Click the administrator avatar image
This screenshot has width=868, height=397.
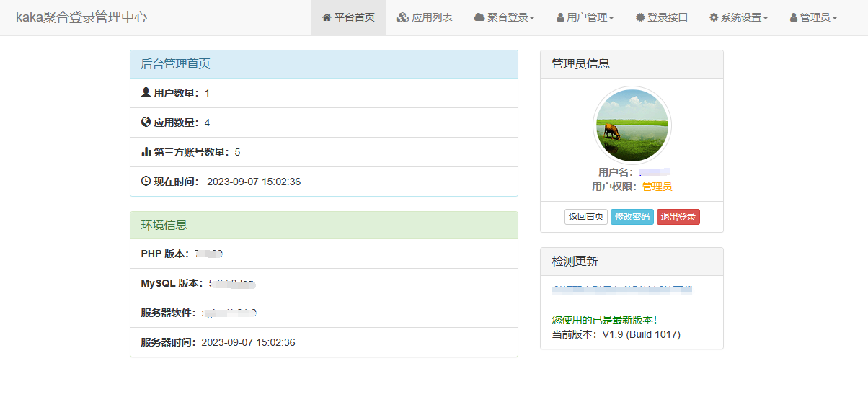click(632, 125)
